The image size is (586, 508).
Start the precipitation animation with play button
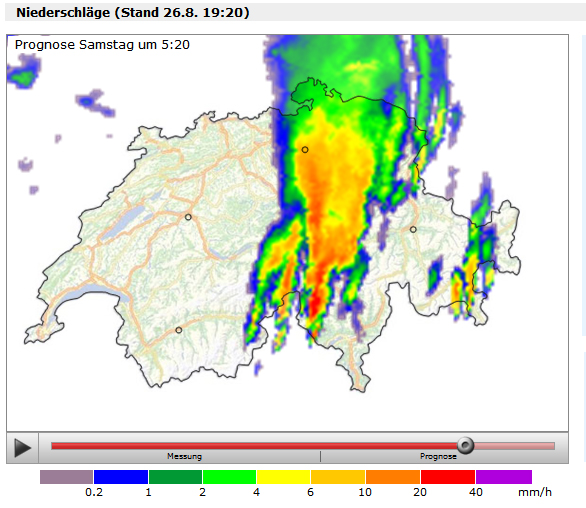tap(22, 447)
